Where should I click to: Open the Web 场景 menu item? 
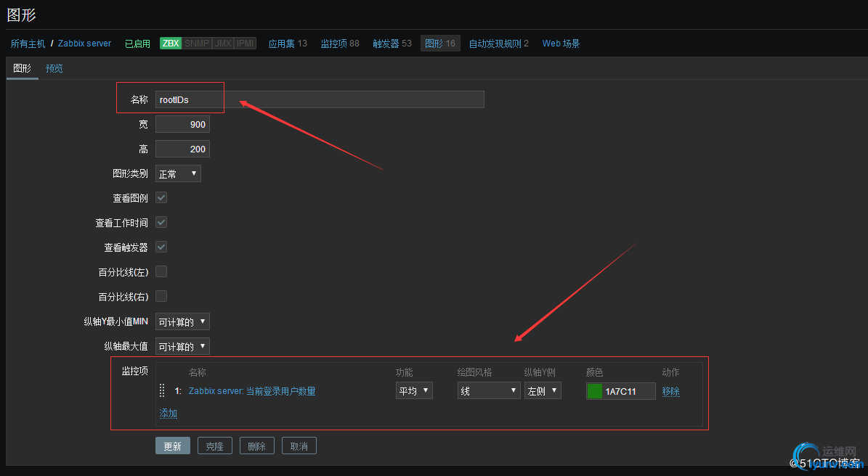pyautogui.click(x=561, y=43)
